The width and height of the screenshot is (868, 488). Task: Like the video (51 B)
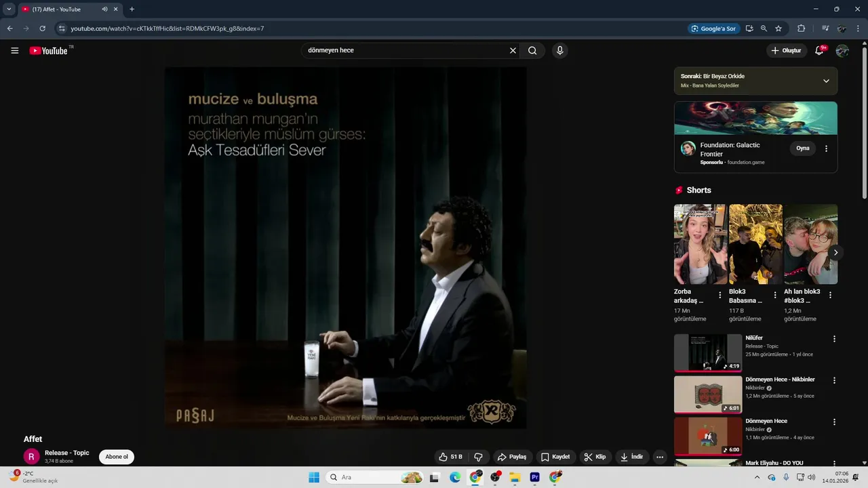coord(450,457)
